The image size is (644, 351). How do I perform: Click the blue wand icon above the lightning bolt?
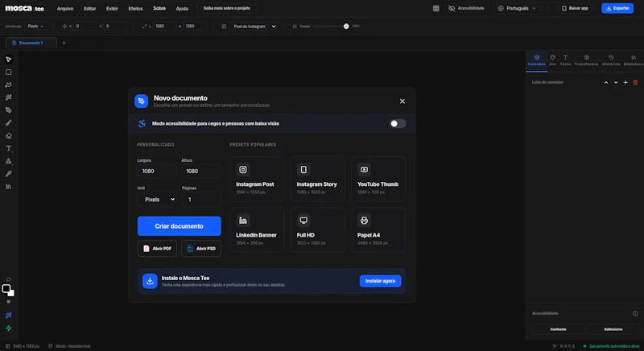pyautogui.click(x=9, y=316)
